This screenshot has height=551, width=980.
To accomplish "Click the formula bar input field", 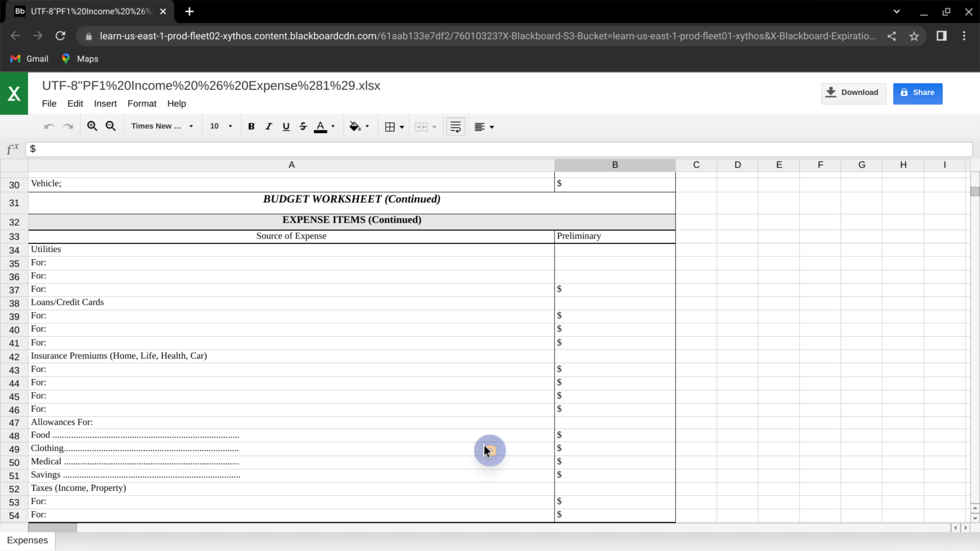I will (x=500, y=149).
